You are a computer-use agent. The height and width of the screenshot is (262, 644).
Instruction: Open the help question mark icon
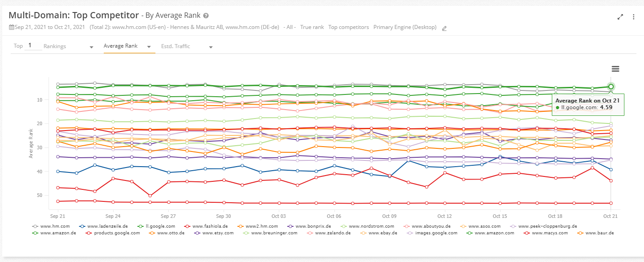[206, 16]
